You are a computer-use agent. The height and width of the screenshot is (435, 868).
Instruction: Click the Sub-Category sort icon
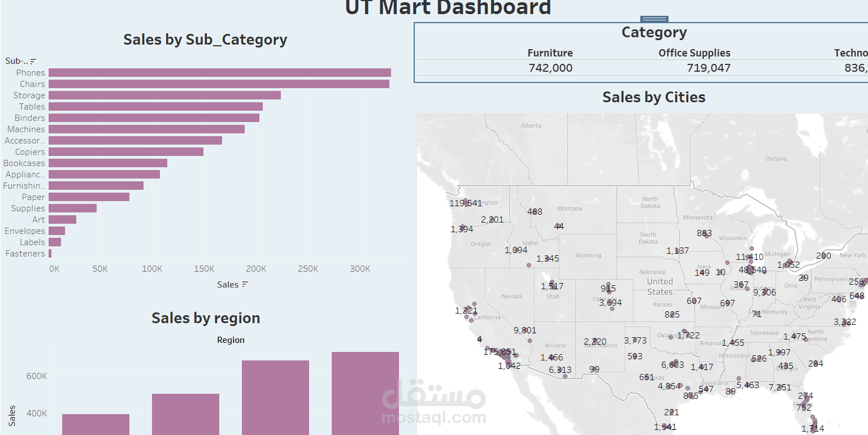point(33,61)
